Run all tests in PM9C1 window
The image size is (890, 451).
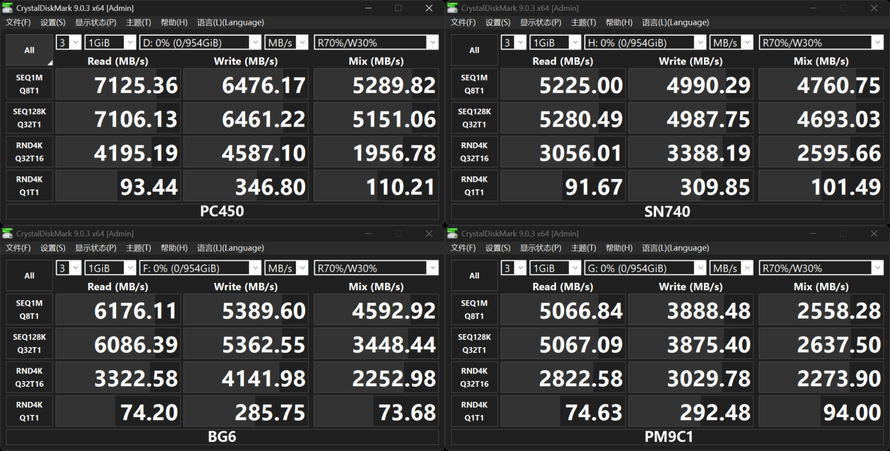tap(475, 276)
